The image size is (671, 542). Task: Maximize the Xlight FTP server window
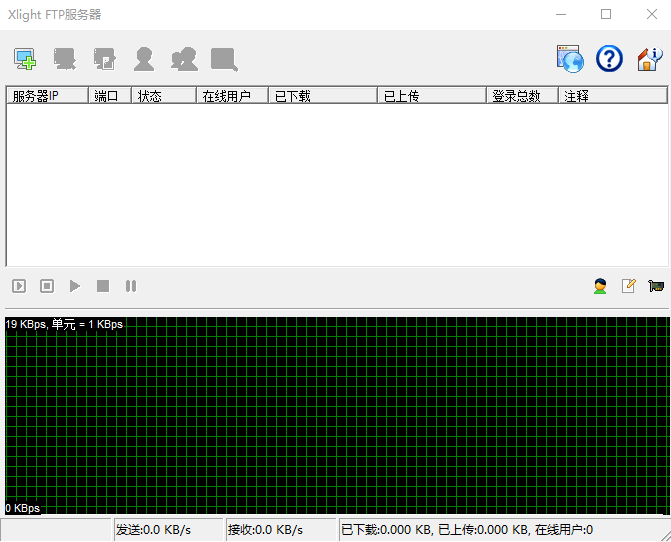pos(606,15)
